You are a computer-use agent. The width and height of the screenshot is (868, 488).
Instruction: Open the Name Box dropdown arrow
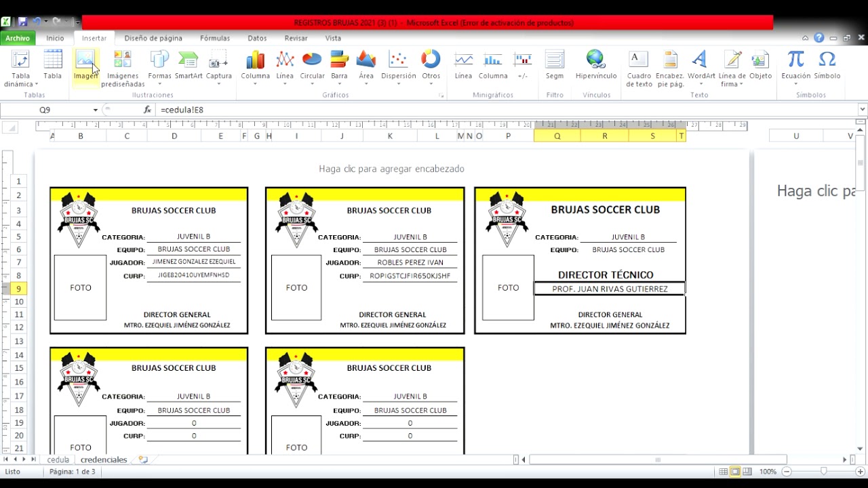click(x=96, y=110)
